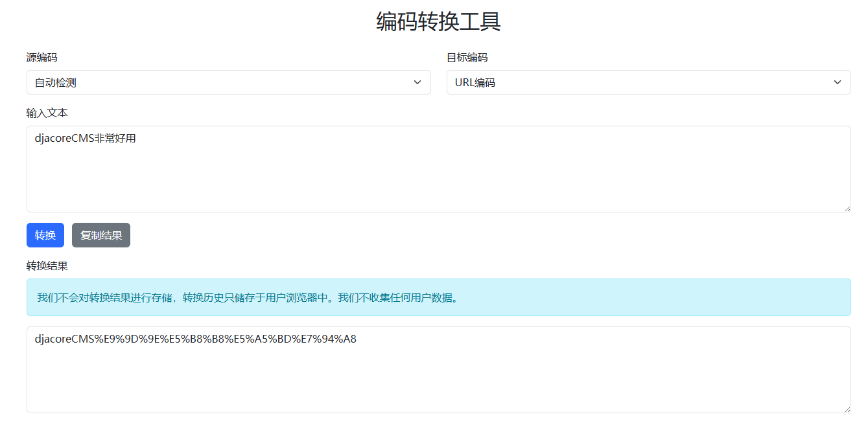The image size is (868, 421).
Task: Expand the URL编码 selection list
Action: coord(648,82)
